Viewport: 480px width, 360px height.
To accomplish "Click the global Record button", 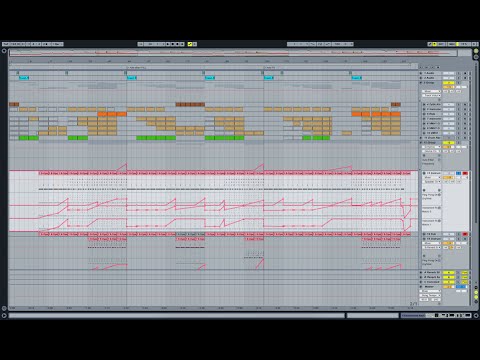I will tap(178, 44).
